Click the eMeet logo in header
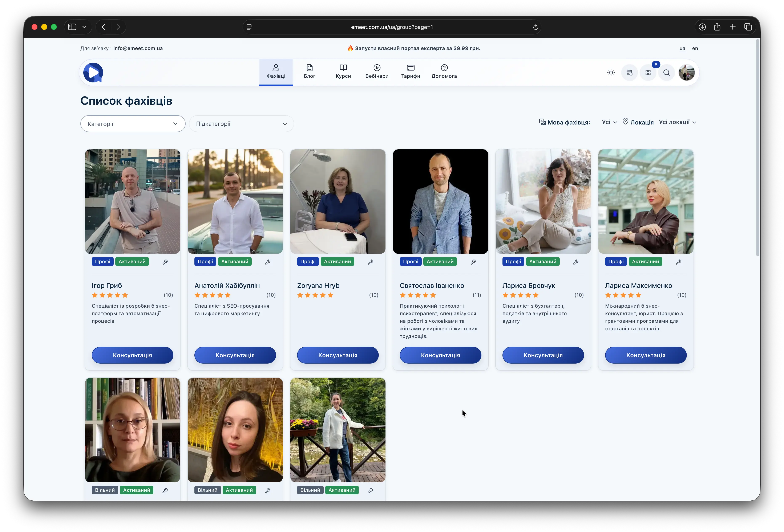 coord(93,73)
